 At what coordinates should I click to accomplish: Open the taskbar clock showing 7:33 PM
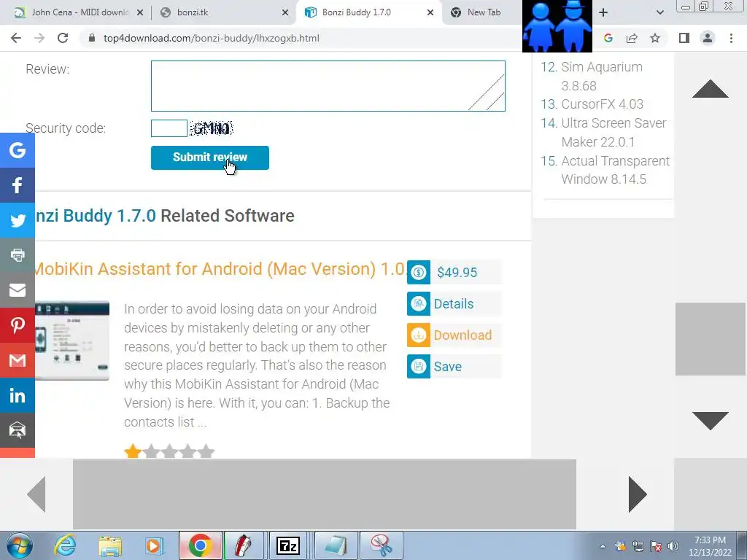point(710,546)
